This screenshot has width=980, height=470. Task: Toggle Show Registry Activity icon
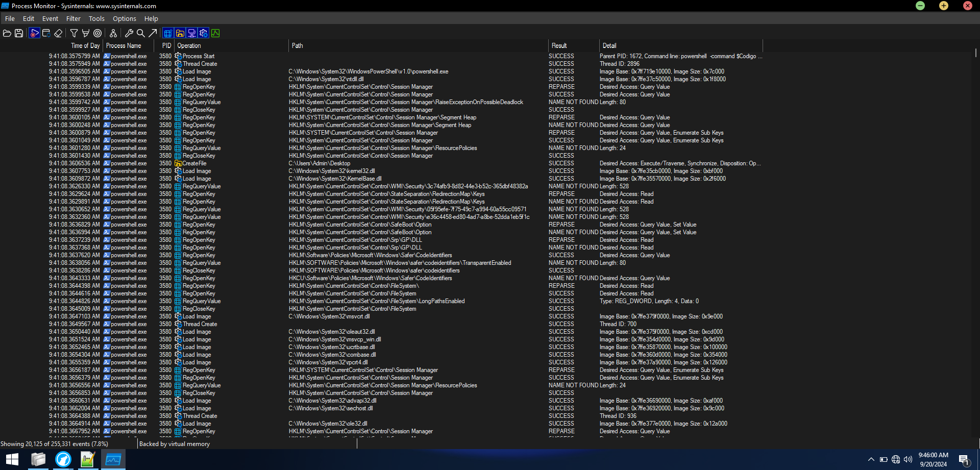168,33
